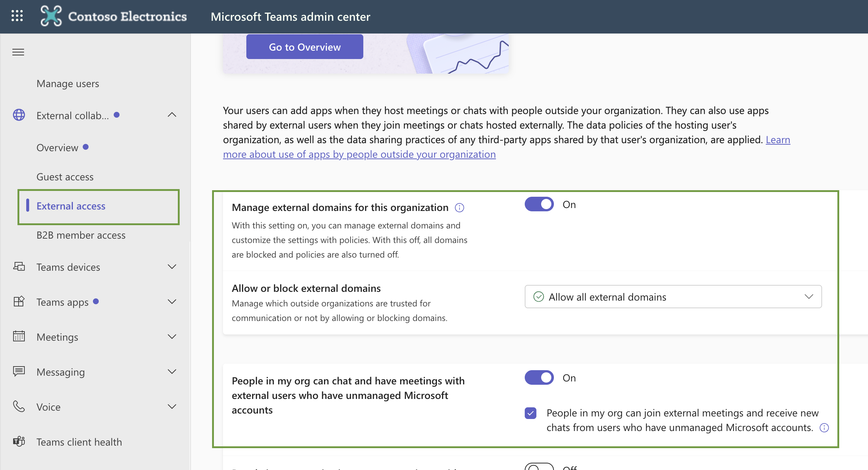
Task: Toggle the hamburger navigation menu
Action: (x=18, y=52)
